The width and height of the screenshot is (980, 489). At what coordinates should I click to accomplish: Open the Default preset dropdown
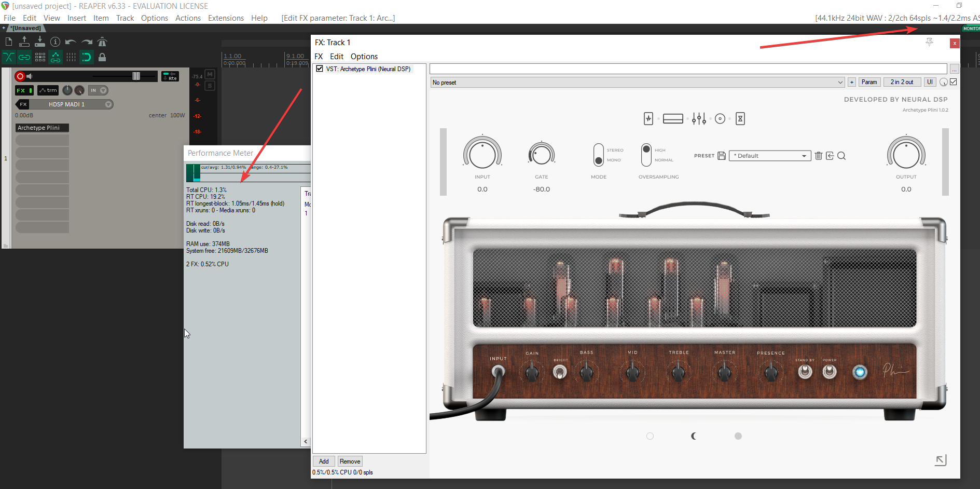click(770, 156)
